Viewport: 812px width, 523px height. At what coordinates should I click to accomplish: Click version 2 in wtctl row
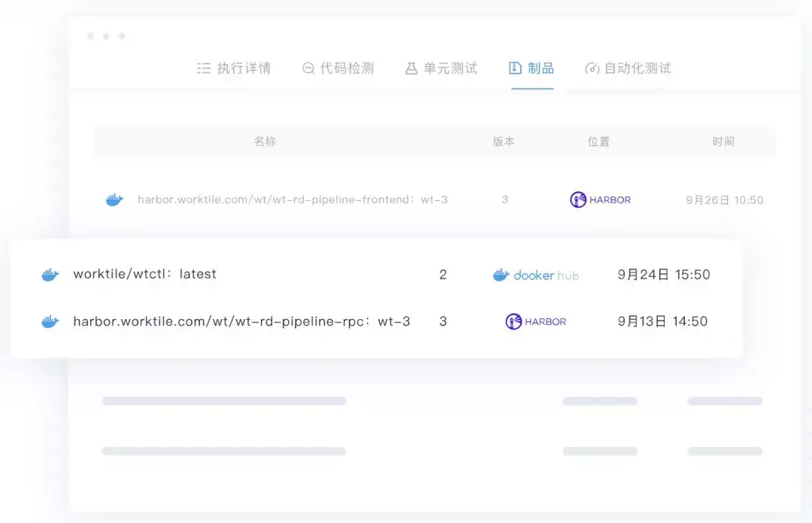[443, 274]
